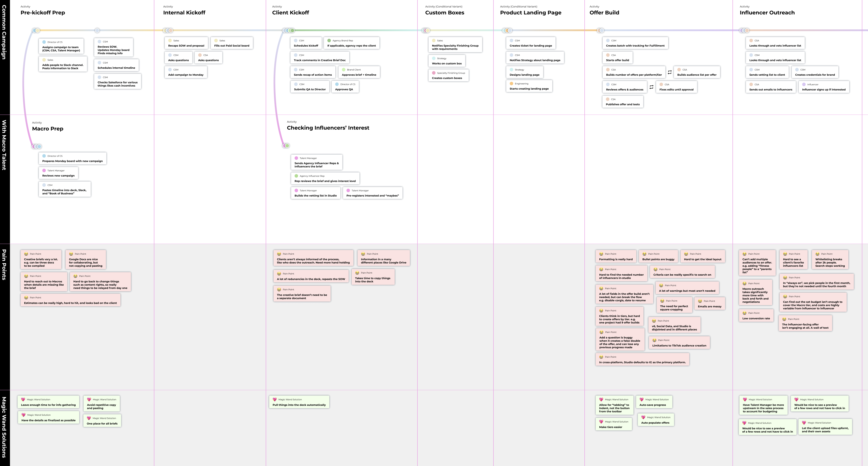The image size is (868, 466).
Task: Click the Influencer Outreach activity heading
Action: [x=767, y=13]
